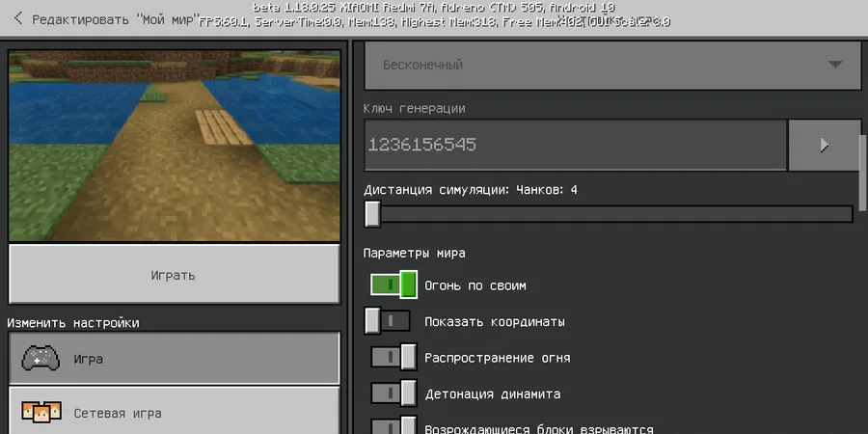This screenshot has height=434, width=868.
Task: Click the arrow button next to the seed field
Action: [x=824, y=145]
